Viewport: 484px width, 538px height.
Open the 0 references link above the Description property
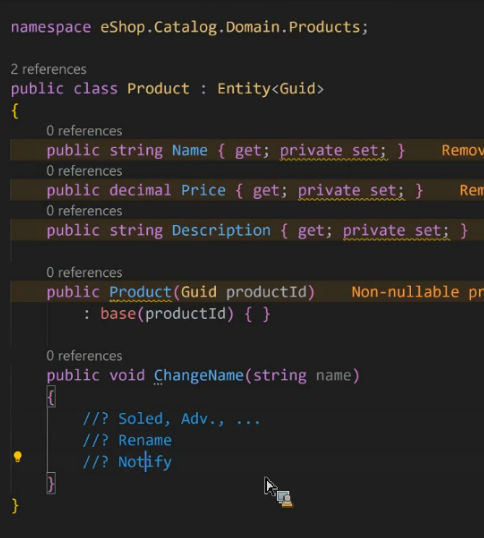pyautogui.click(x=84, y=211)
